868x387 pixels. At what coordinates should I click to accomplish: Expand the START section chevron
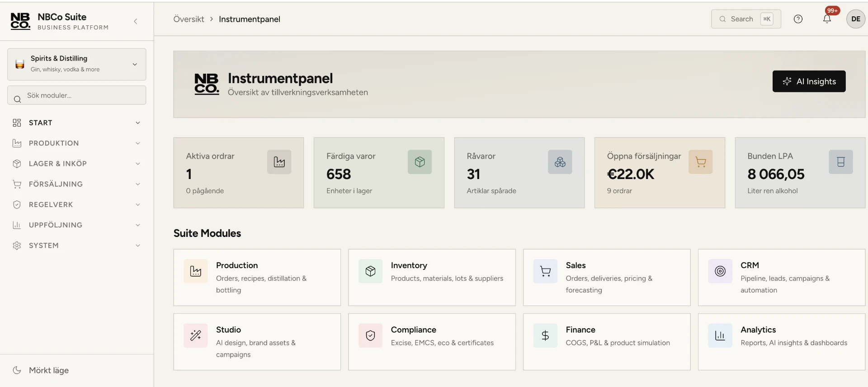[x=137, y=123]
